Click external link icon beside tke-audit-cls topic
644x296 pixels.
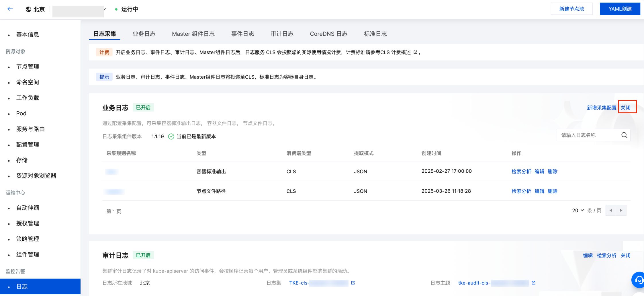tap(533, 283)
